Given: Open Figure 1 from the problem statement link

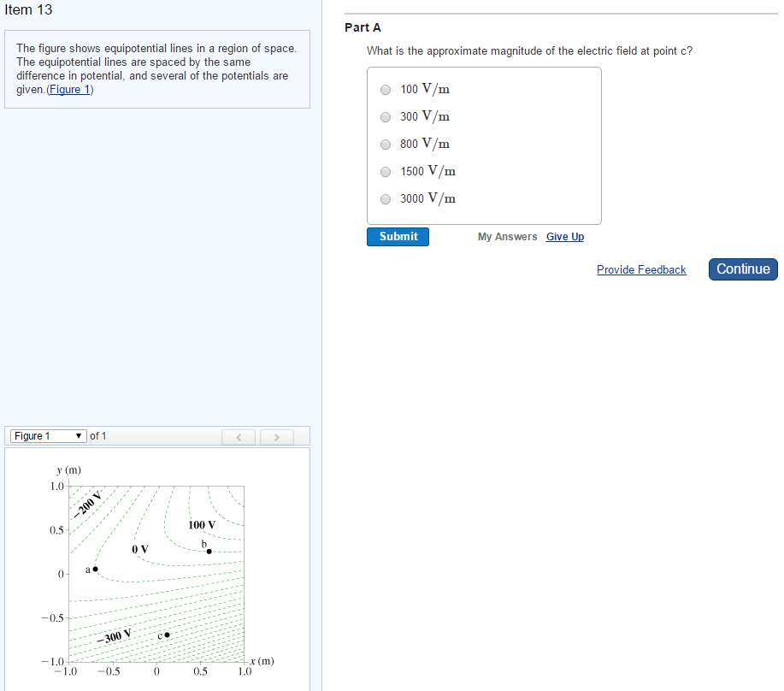Looking at the screenshot, I should 69,89.
